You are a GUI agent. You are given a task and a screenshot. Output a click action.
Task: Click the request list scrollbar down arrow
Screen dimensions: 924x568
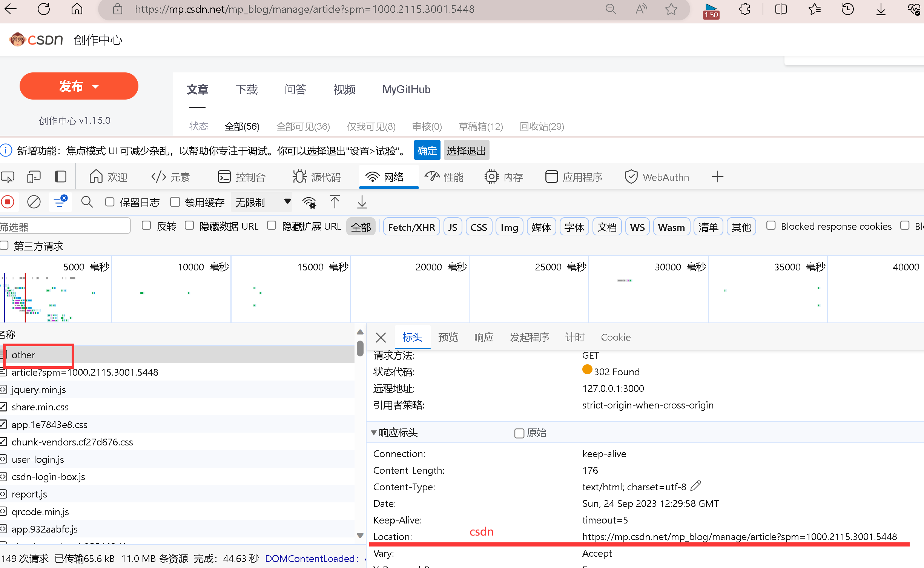click(360, 536)
